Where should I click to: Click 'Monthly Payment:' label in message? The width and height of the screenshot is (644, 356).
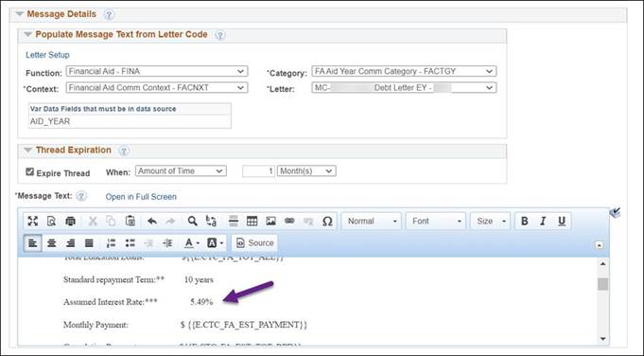click(96, 325)
